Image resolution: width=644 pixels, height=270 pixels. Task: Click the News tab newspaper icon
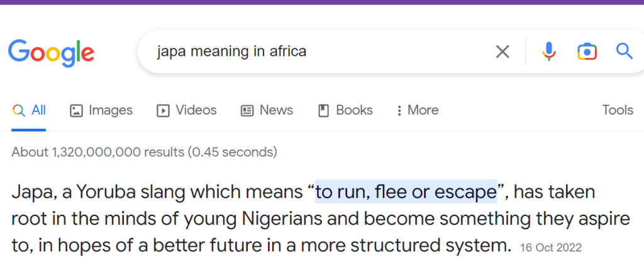click(x=247, y=111)
